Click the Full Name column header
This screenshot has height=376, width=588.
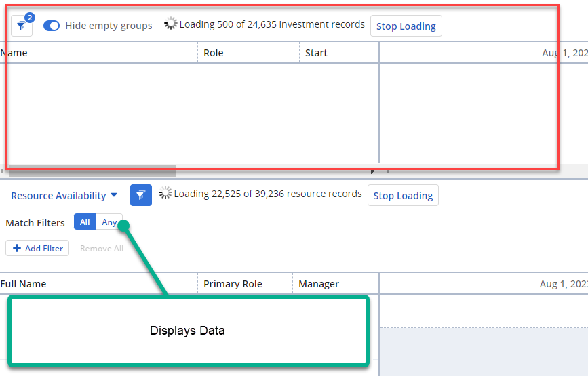click(23, 284)
